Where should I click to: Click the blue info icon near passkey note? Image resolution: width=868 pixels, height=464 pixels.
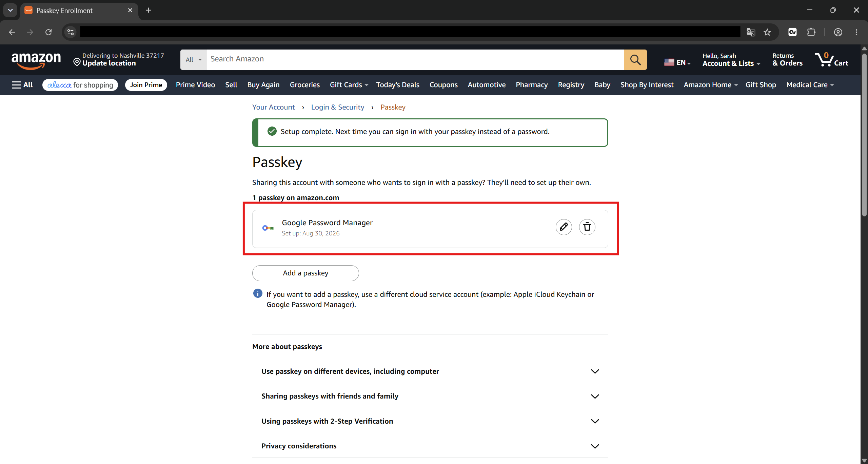[258, 293]
